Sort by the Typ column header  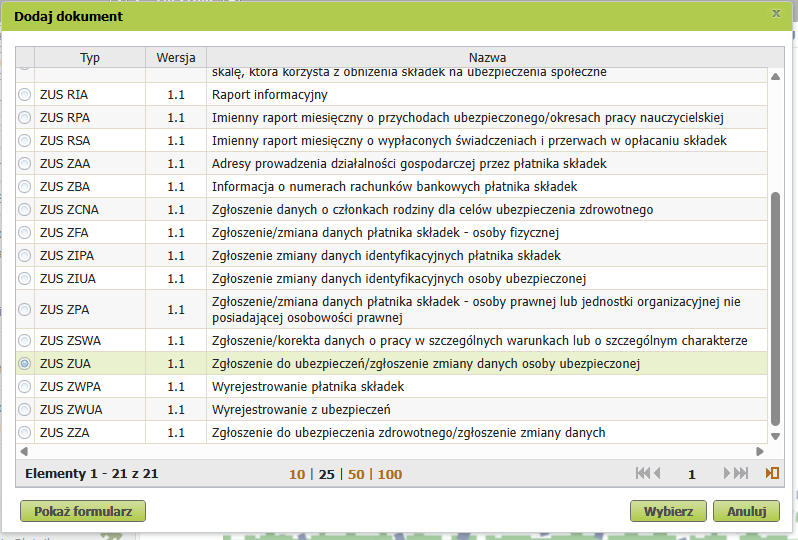pos(90,58)
